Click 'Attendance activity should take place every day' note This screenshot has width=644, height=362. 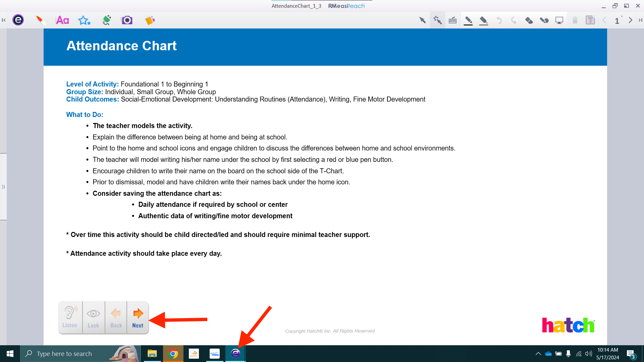(x=144, y=253)
